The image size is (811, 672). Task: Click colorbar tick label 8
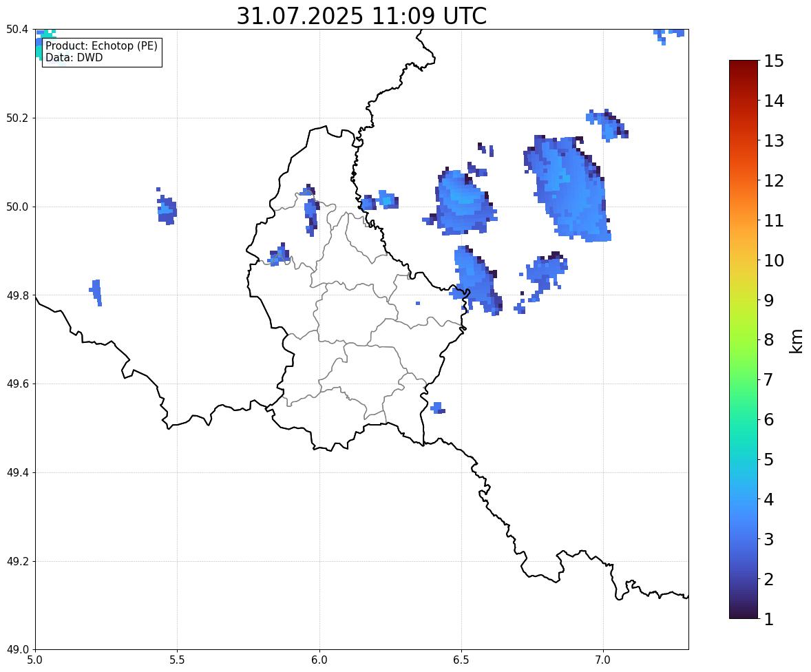(768, 340)
